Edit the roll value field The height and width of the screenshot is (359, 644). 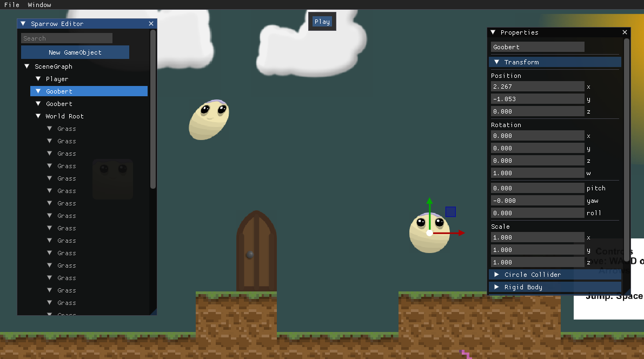537,213
